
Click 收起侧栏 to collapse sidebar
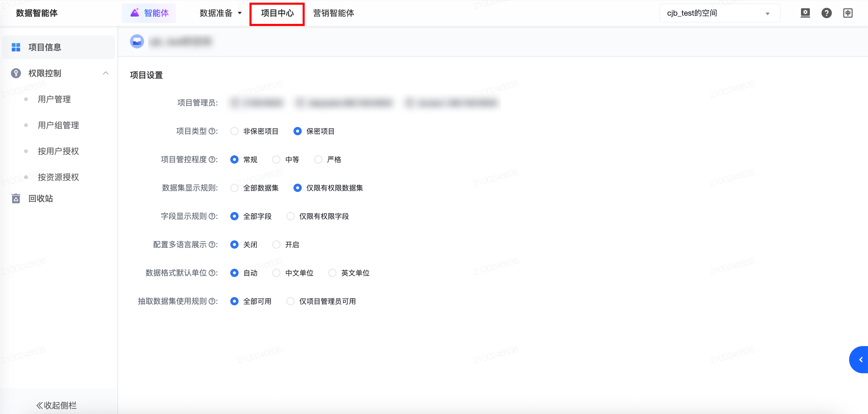point(57,405)
